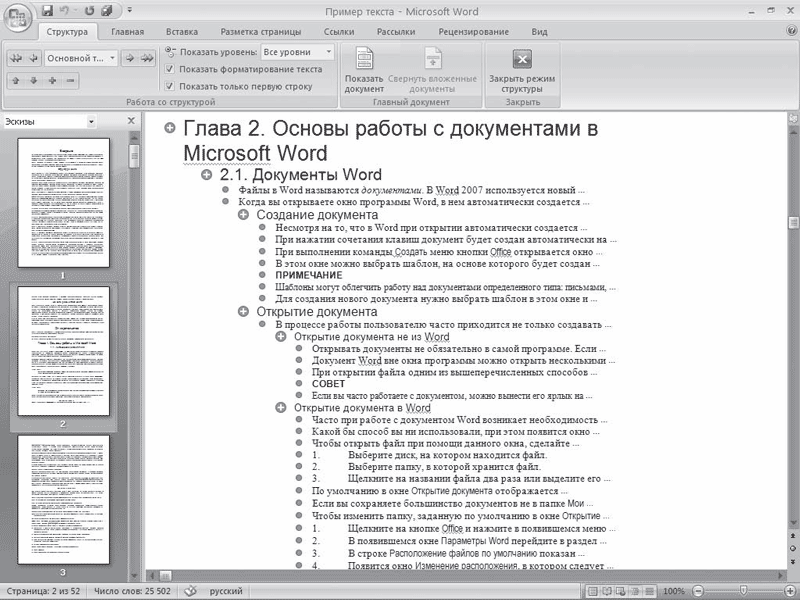Promote to Heading 1 double-left arrow
This screenshot has height=600, width=800.
[x=16, y=58]
